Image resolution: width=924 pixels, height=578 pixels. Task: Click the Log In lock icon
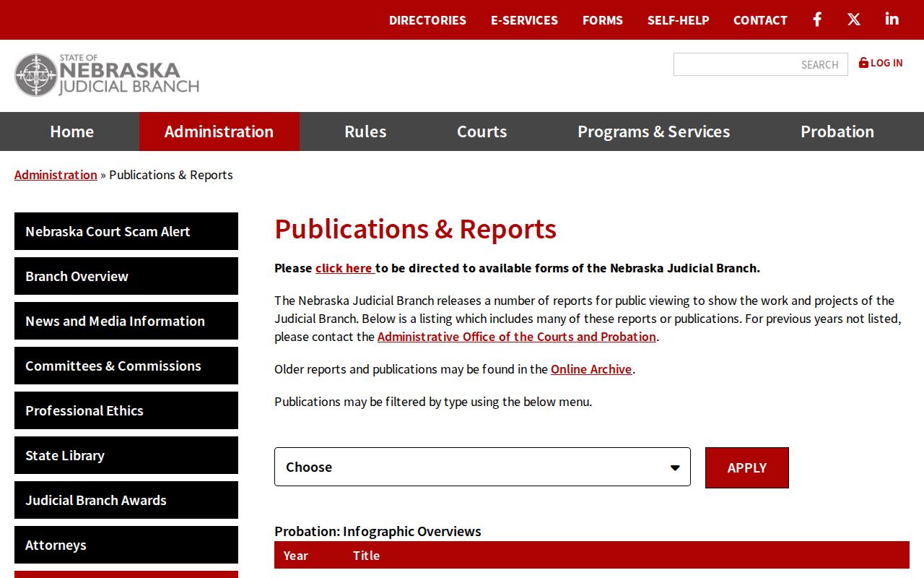pos(863,63)
